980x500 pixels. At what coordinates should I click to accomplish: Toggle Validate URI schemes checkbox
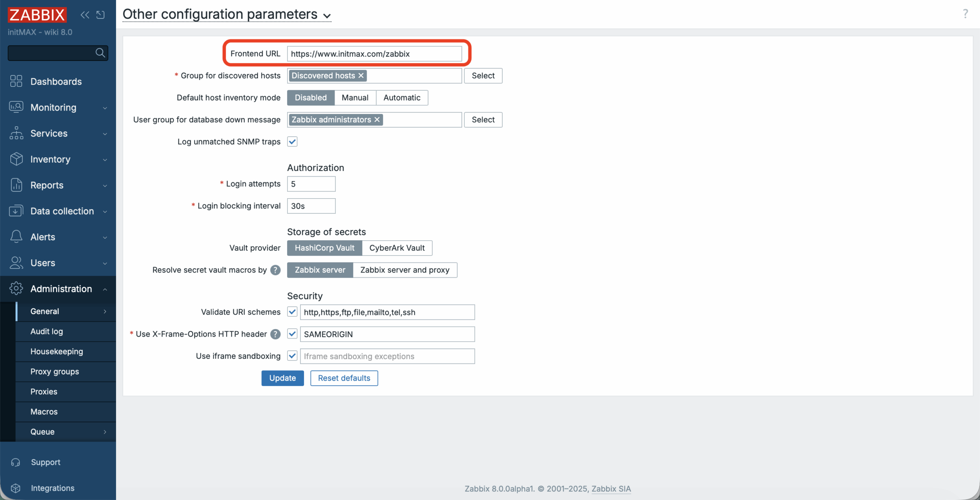pyautogui.click(x=292, y=312)
